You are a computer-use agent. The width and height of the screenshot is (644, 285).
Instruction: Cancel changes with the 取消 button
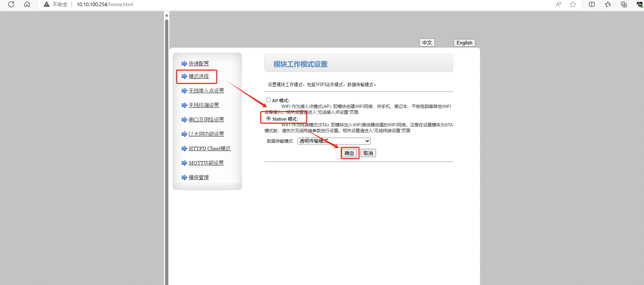point(368,153)
